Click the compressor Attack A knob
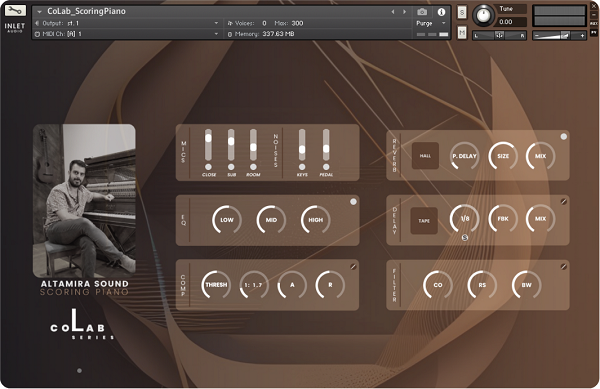Viewport: 600px width, 389px height. (x=292, y=285)
